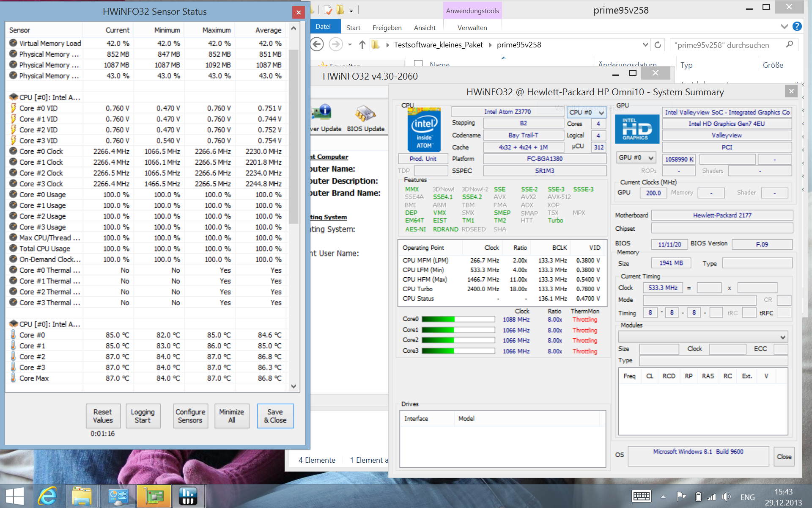Switch to the Start ribbon tab
The image size is (812, 508).
pyautogui.click(x=353, y=28)
